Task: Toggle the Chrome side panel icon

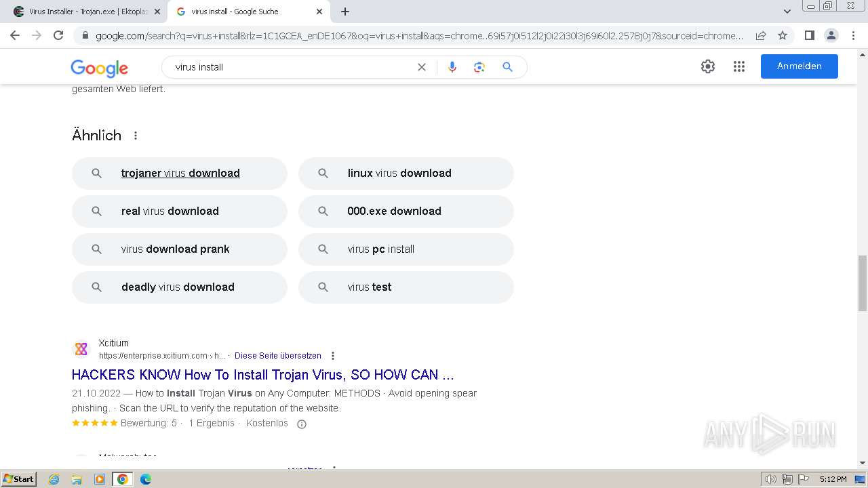Action: 809,35
